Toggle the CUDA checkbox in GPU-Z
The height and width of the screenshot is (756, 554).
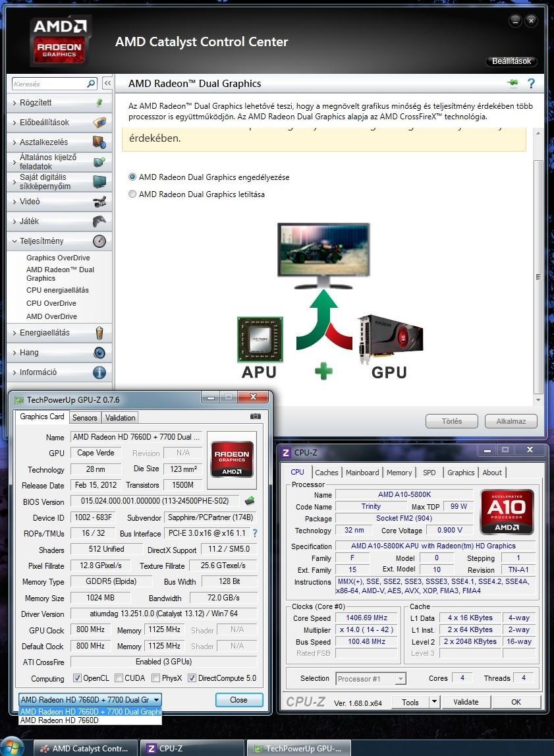pyautogui.click(x=119, y=678)
